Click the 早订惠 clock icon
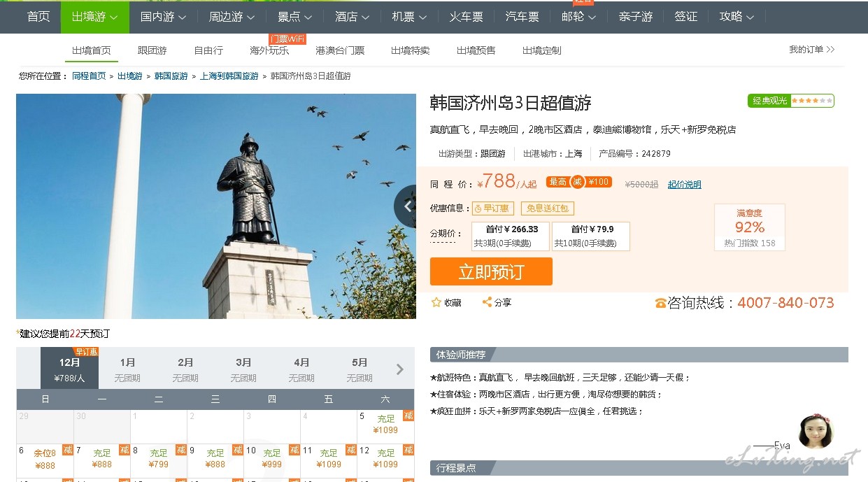This screenshot has height=482, width=868. pos(478,208)
